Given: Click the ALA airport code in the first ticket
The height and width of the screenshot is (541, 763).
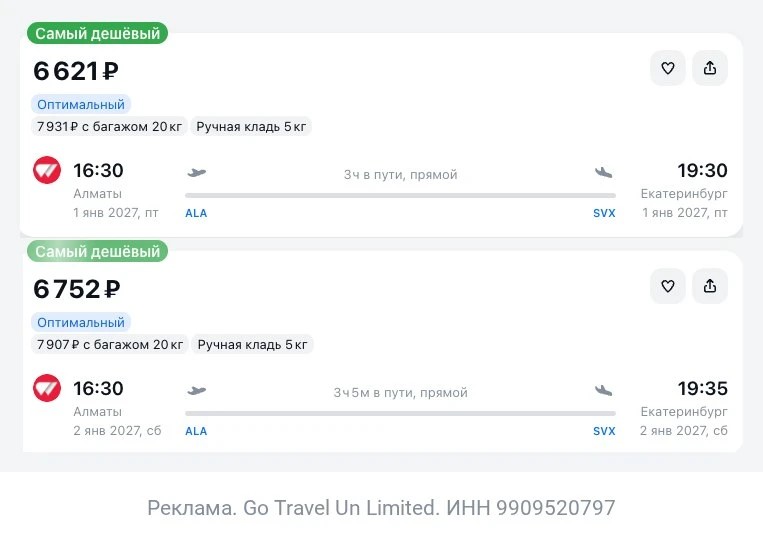Looking at the screenshot, I should (196, 213).
